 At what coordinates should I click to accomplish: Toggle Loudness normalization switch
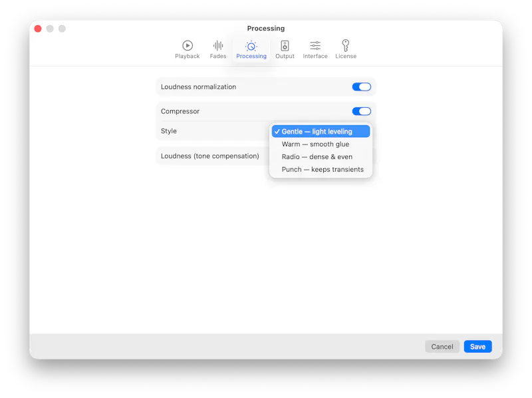361,87
